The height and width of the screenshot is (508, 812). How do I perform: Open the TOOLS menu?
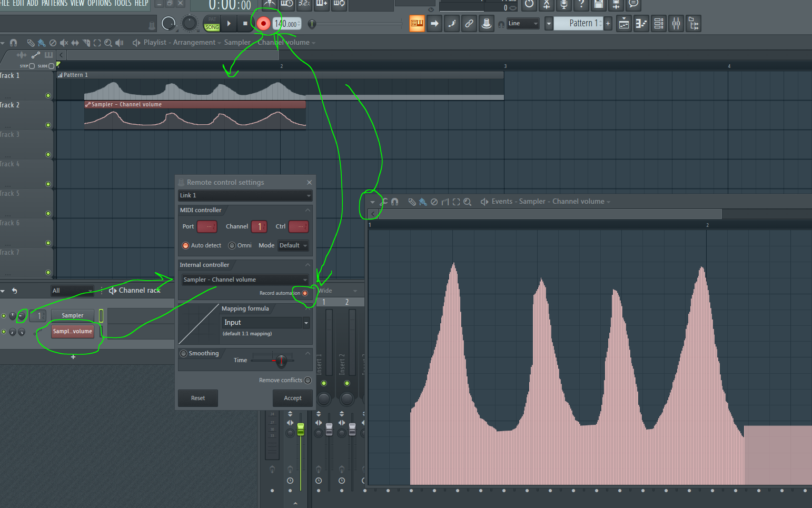123,3
